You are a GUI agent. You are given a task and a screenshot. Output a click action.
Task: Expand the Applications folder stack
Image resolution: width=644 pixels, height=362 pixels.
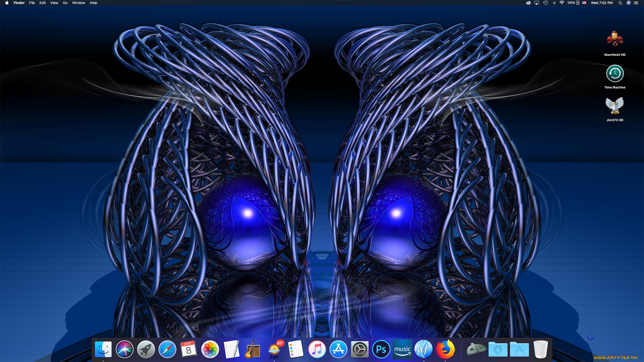pos(519,349)
